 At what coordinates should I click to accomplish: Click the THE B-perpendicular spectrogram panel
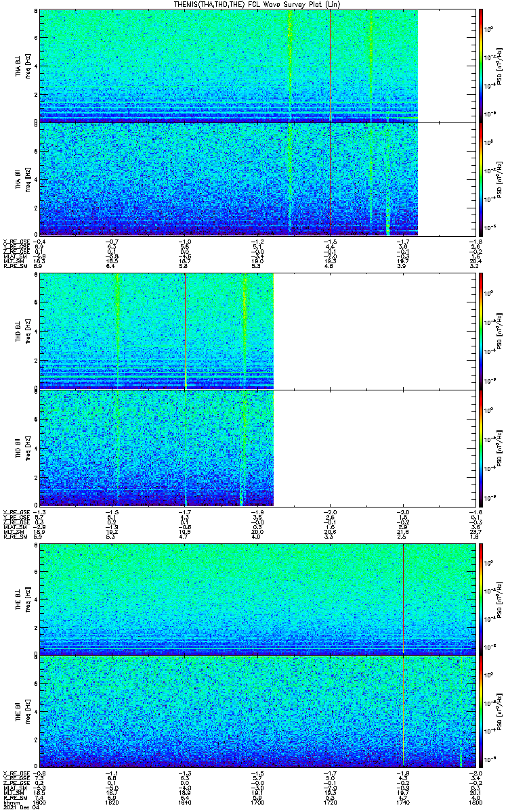point(257,599)
